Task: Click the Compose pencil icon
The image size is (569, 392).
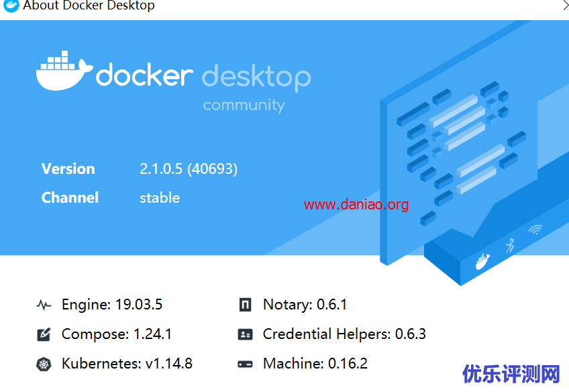Action: [x=44, y=334]
